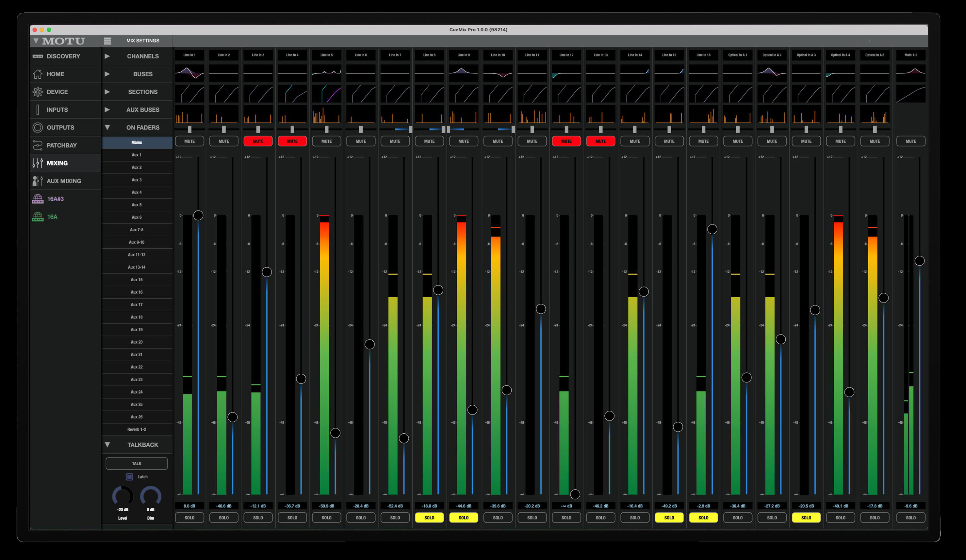
Task: Click the Outputs circle icon
Action: [x=38, y=128]
